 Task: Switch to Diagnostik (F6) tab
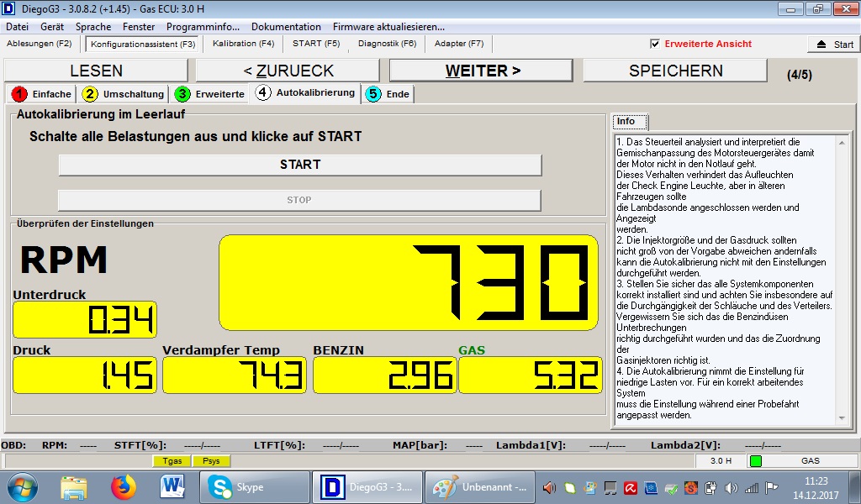pyautogui.click(x=387, y=44)
